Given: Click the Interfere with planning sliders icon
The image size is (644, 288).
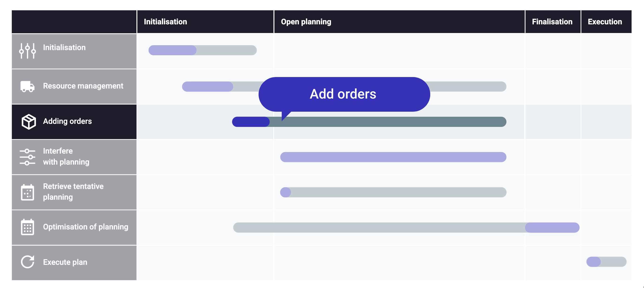Looking at the screenshot, I should pyautogui.click(x=27, y=157).
